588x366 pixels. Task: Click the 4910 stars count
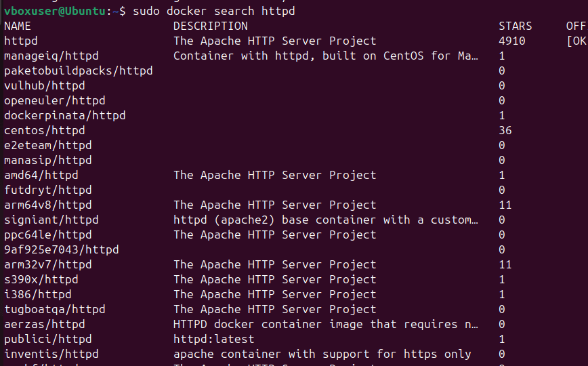[x=512, y=41]
